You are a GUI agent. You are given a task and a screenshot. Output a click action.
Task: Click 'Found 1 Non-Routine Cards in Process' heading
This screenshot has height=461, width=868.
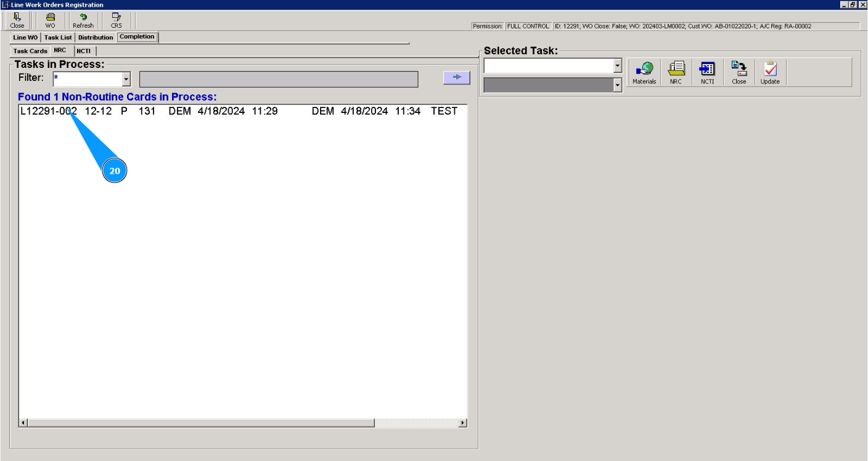tap(117, 97)
